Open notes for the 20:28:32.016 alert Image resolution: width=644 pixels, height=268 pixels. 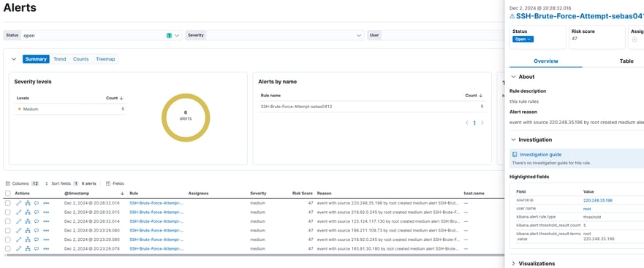tap(37, 203)
